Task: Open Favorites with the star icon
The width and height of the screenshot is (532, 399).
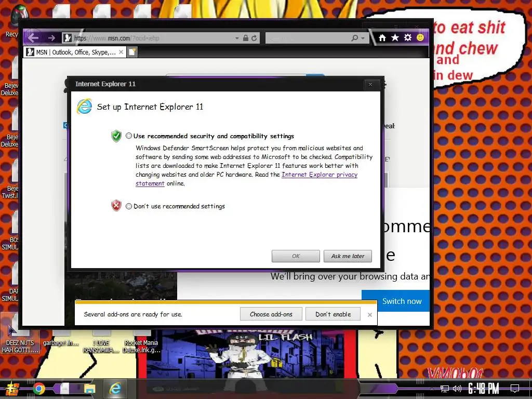Action: [x=395, y=37]
